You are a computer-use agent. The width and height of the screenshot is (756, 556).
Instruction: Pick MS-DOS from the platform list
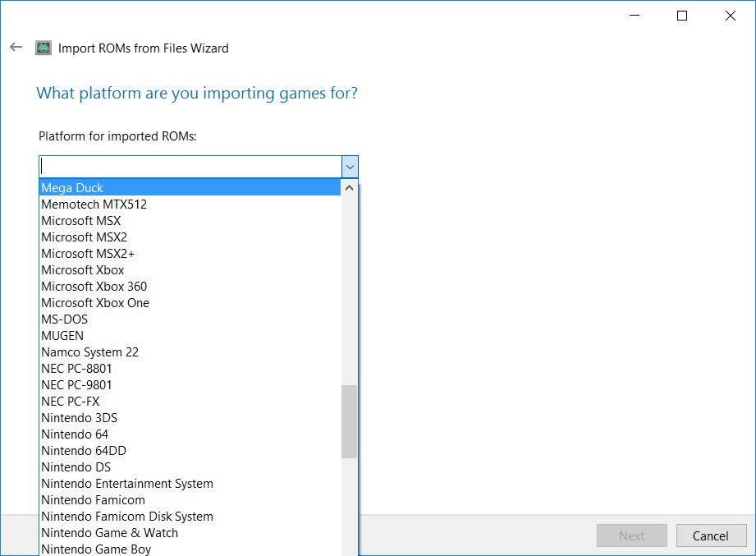(x=190, y=319)
